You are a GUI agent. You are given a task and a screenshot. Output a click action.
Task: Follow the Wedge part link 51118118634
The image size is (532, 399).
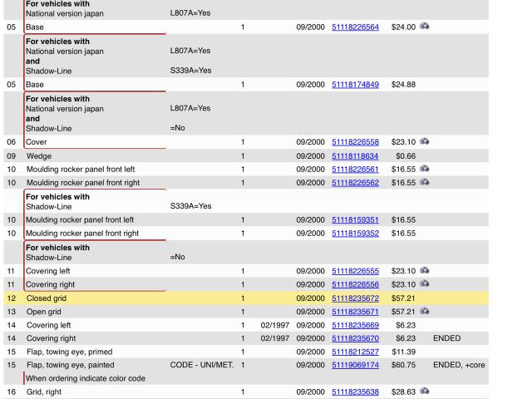(355, 156)
